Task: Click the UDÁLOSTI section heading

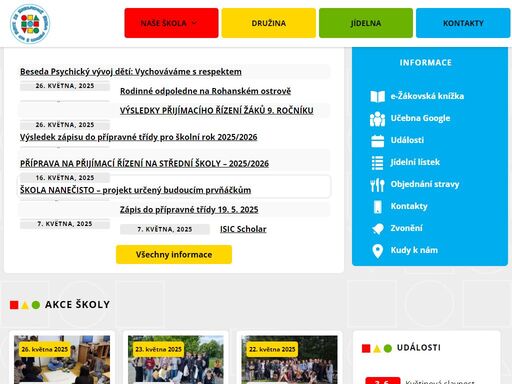Action: [x=419, y=348]
